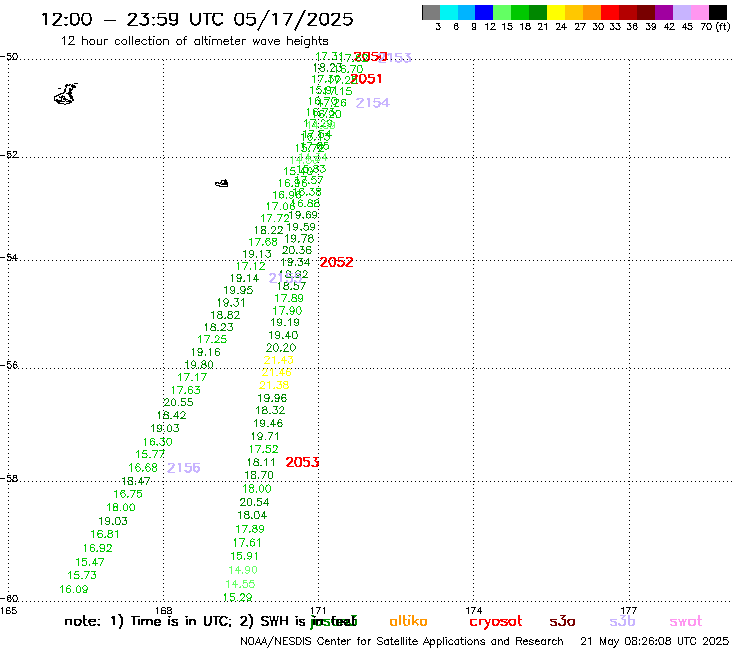Click the dark blue swatch in the color scale
This screenshot has width=740, height=650.
pos(485,12)
